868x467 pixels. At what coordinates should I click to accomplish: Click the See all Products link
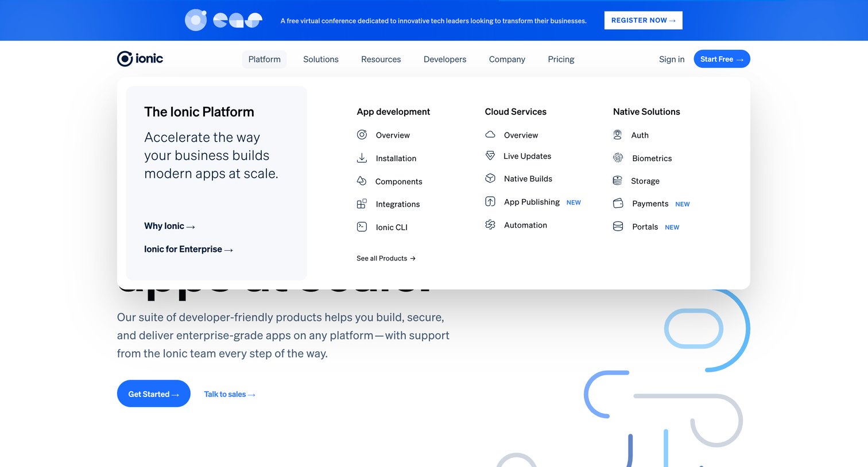[x=386, y=258]
